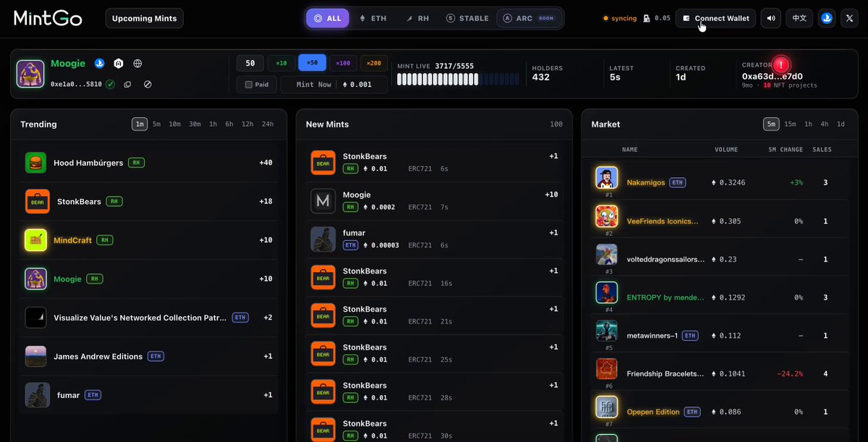Click the voltedragonssailors collection icon
868x442 pixels.
(606, 255)
